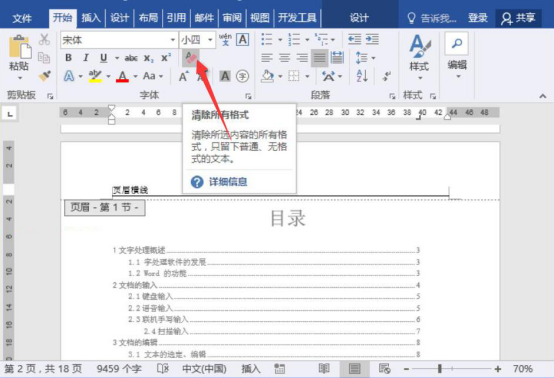Screen dimensions: 554x378
Task: Click the Tell me search box
Action: pos(432,18)
